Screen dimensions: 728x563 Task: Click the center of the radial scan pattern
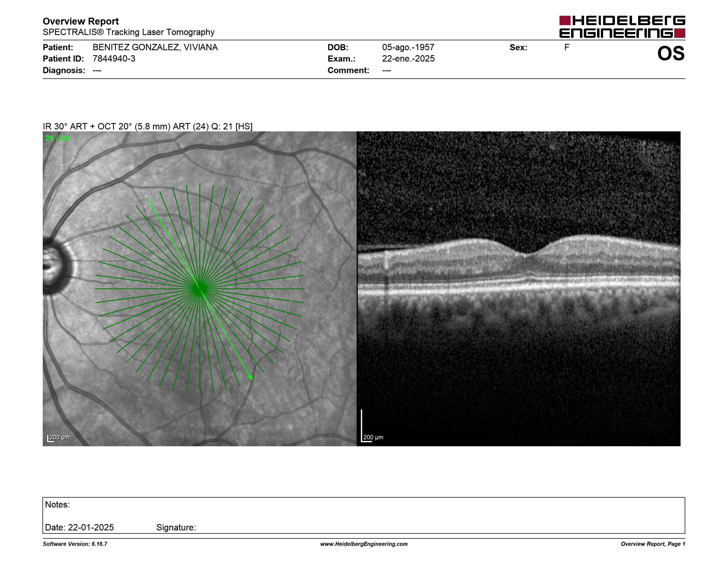(x=199, y=289)
